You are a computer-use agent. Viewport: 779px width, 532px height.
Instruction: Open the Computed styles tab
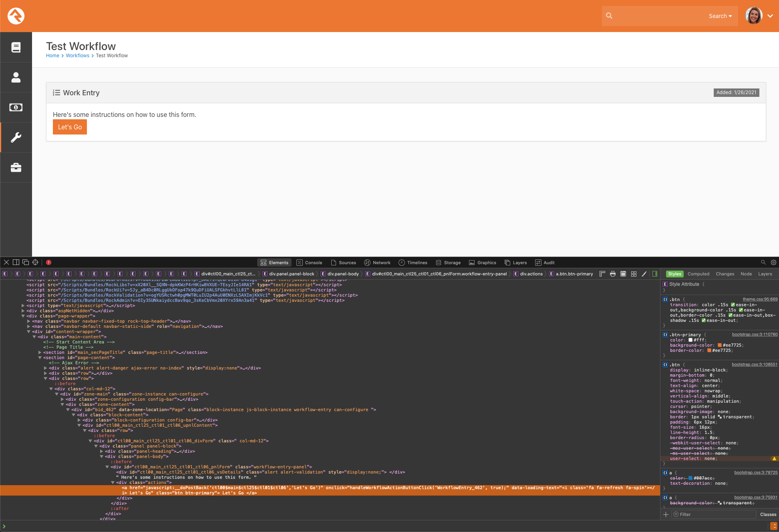(698, 274)
